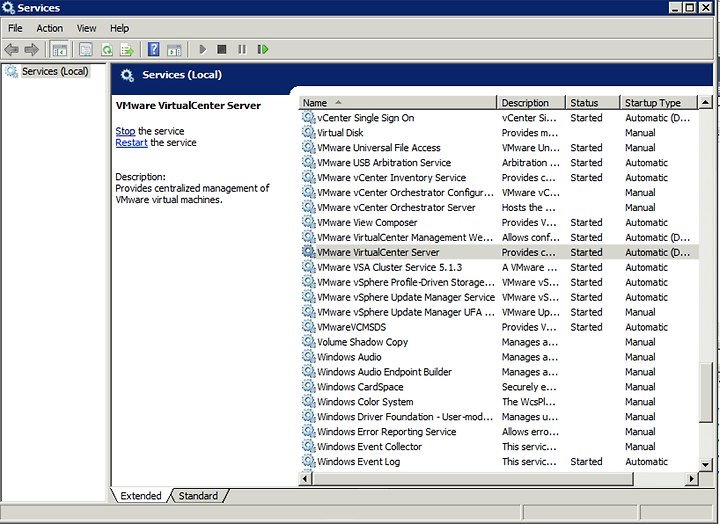
Task: Click the vertical scrollbar down arrow
Action: coord(705,464)
